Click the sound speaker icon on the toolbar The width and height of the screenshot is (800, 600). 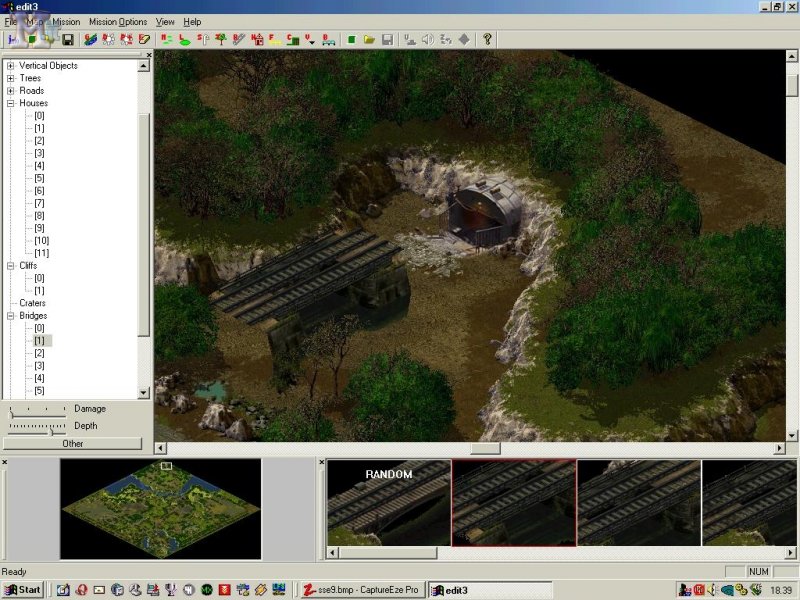tap(428, 41)
